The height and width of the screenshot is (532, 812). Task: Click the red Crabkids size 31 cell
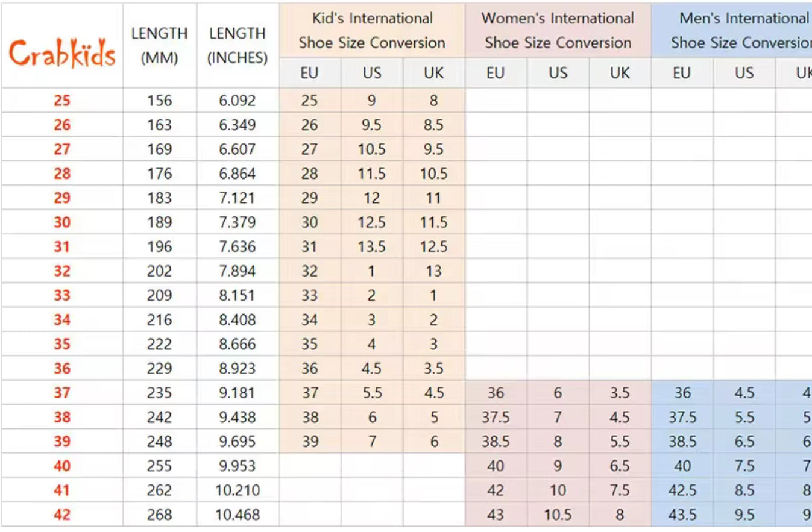tap(62, 246)
